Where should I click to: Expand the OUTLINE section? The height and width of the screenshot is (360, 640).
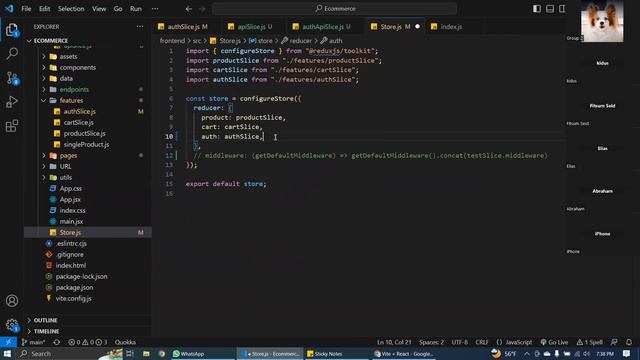point(45,320)
